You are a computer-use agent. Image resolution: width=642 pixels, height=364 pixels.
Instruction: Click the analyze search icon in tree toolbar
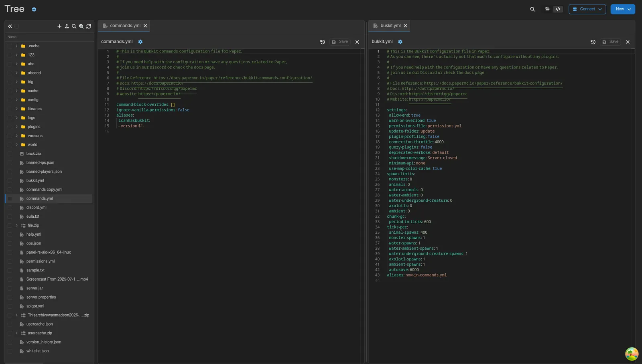[81, 26]
